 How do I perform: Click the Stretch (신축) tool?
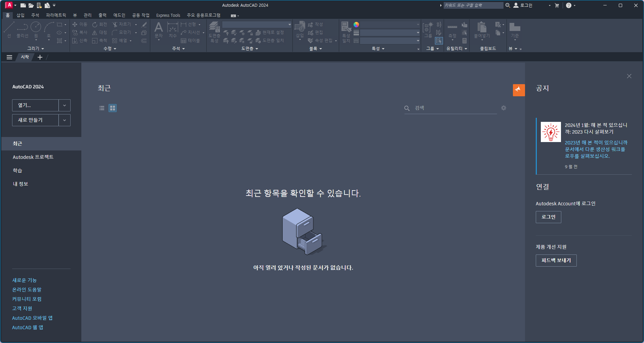[x=80, y=40]
